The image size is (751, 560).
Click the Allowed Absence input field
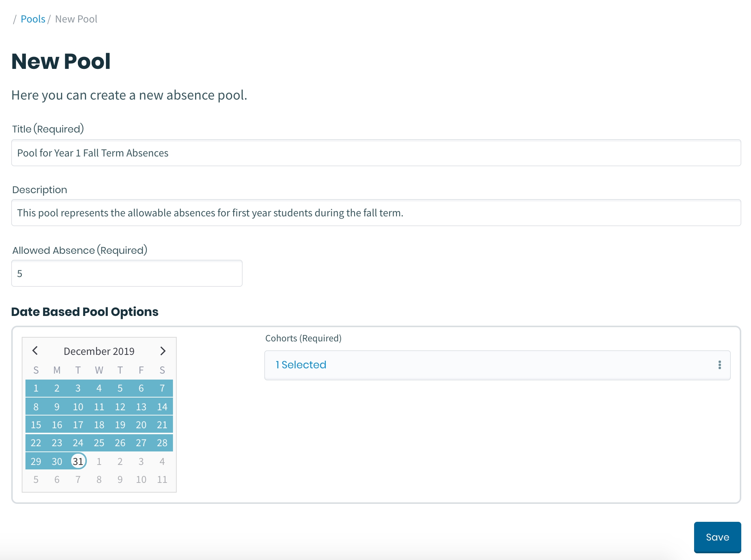tap(127, 274)
